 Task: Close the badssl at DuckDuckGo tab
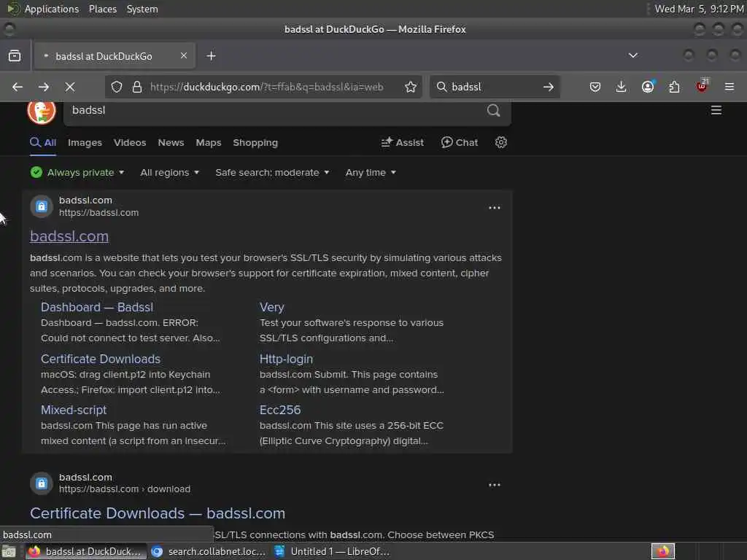pos(184,55)
